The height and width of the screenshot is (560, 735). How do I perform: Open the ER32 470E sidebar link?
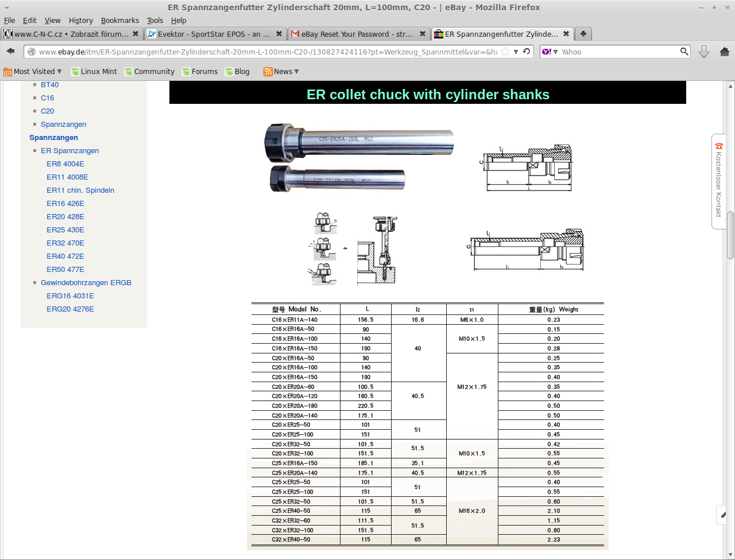[x=65, y=243]
